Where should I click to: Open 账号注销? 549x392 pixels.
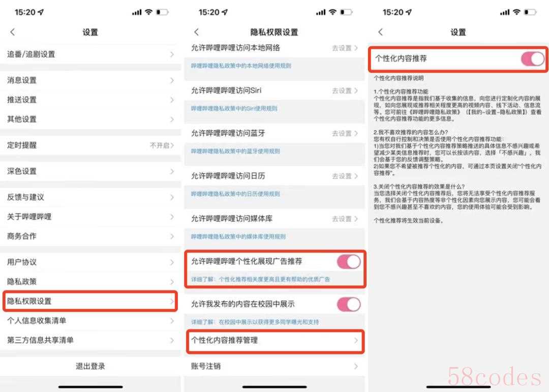click(274, 367)
